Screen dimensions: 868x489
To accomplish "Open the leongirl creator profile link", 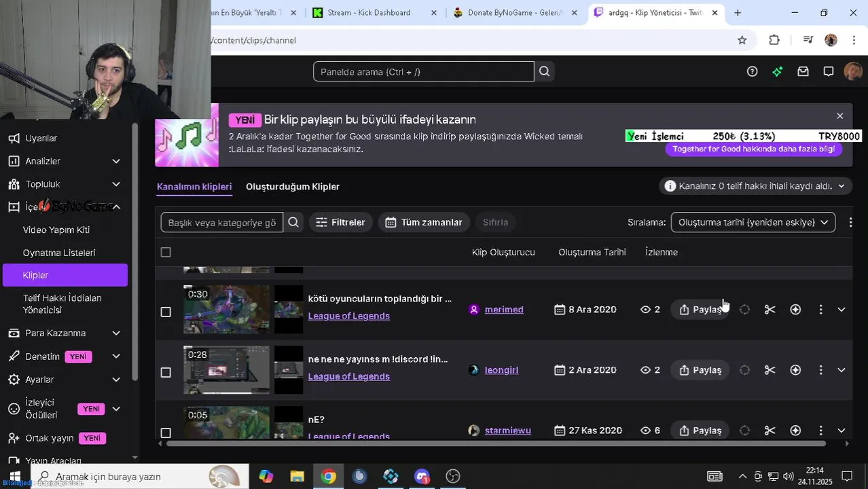I will 501,370.
